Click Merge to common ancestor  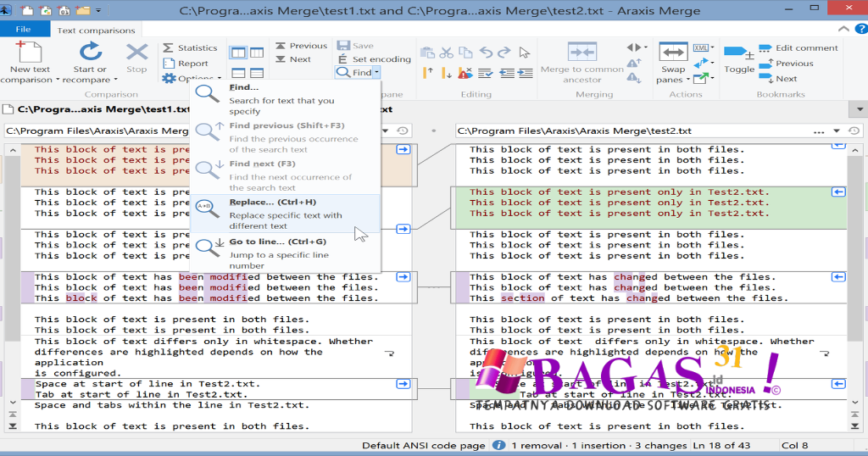point(581,63)
